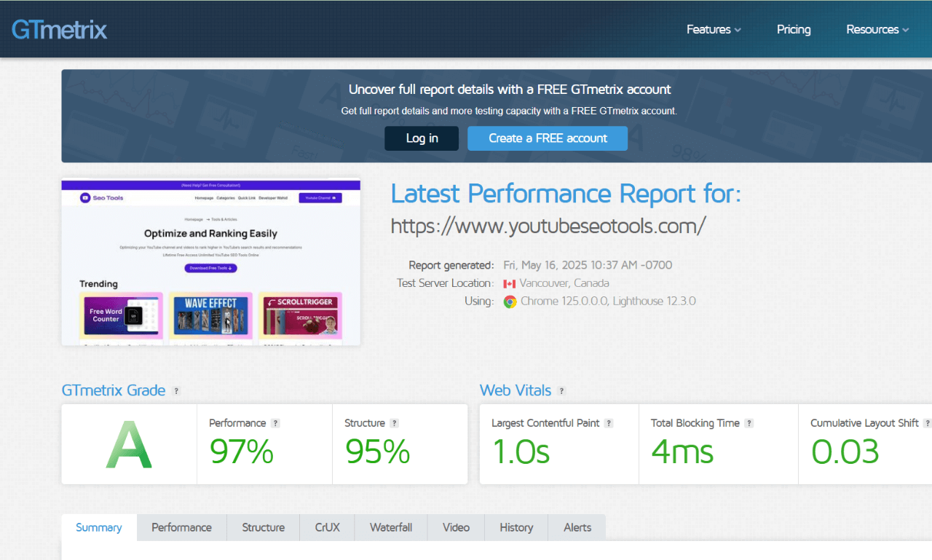Show Total Blocking Time help icon
This screenshot has width=932, height=560.
[x=749, y=423]
